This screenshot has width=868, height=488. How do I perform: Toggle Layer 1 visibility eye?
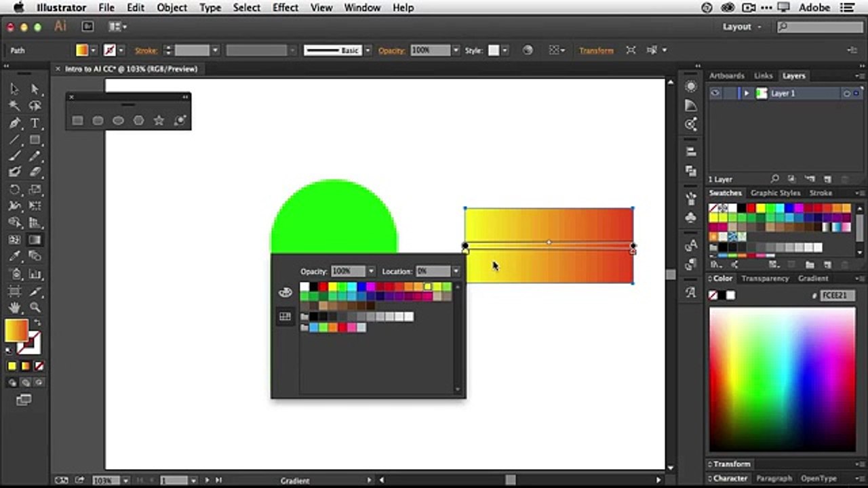pyautogui.click(x=715, y=94)
